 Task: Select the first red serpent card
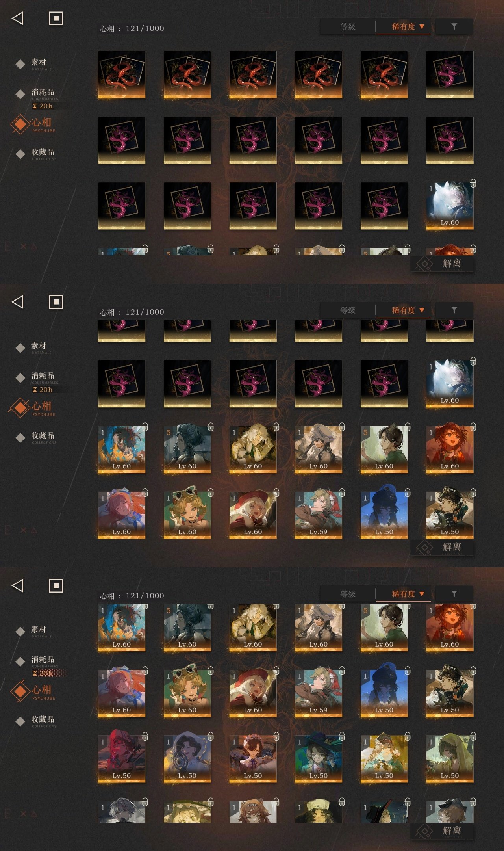pos(122,74)
